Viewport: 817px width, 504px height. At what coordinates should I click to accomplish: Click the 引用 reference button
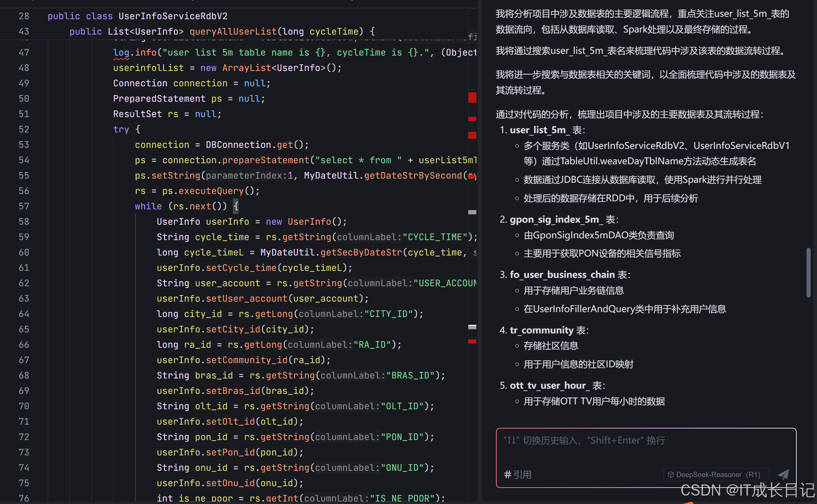[x=522, y=475]
